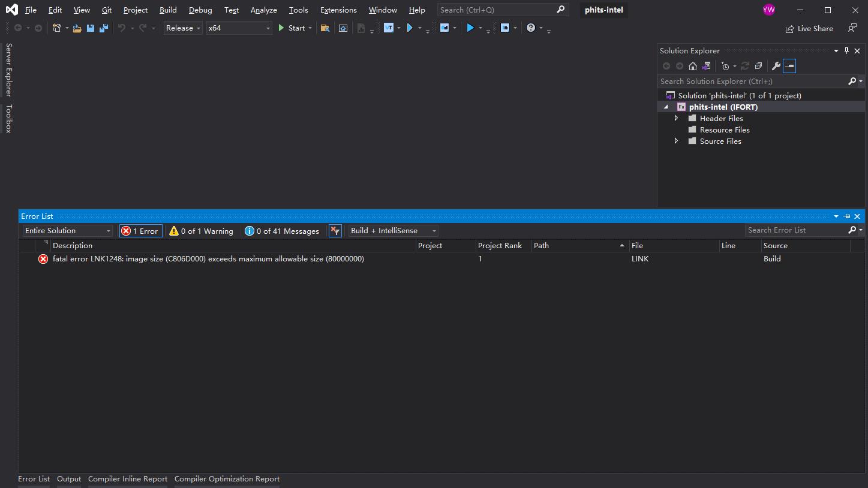Viewport: 868px width, 488px height.
Task: Toggle the 0 of 41 Messages filter
Action: [x=282, y=231]
